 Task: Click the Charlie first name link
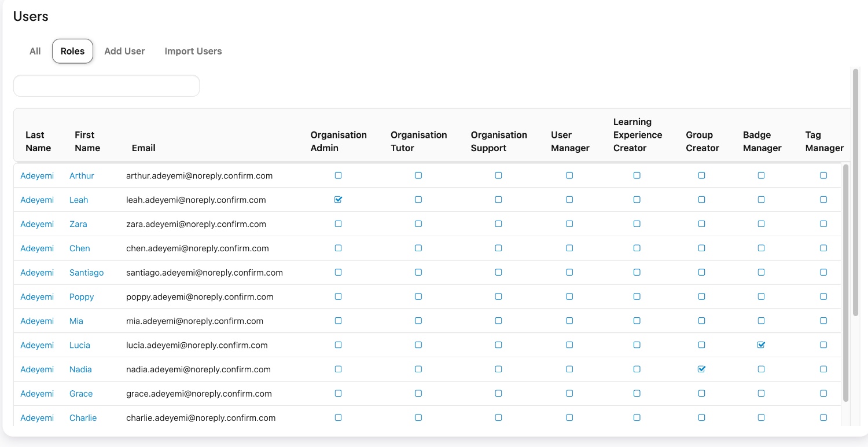coord(83,418)
